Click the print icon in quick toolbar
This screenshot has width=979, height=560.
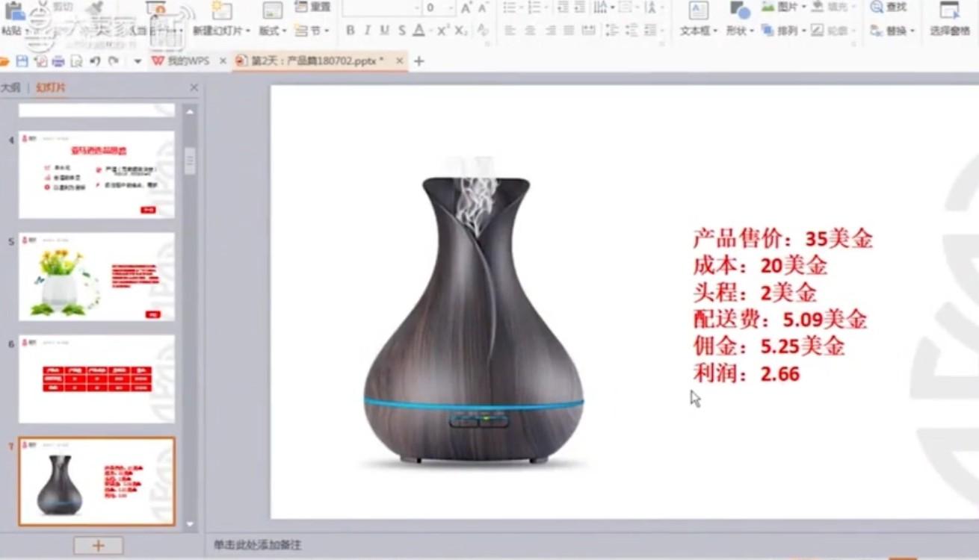coord(58,61)
